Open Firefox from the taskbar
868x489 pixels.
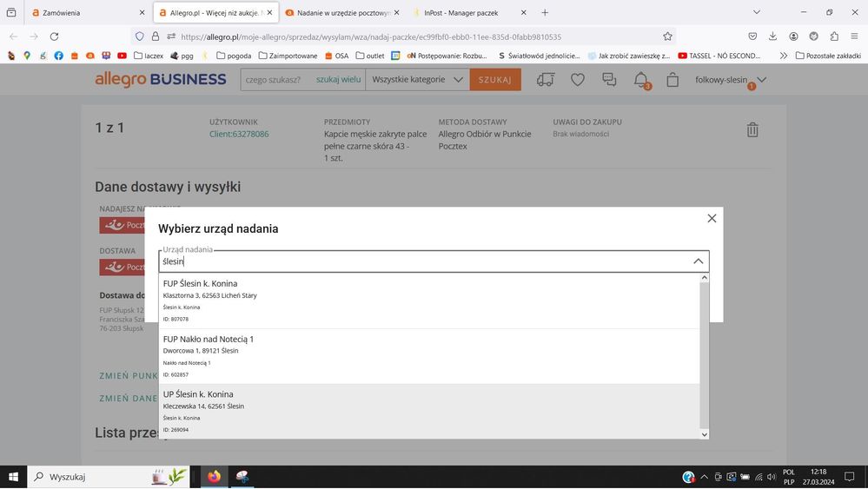point(214,477)
